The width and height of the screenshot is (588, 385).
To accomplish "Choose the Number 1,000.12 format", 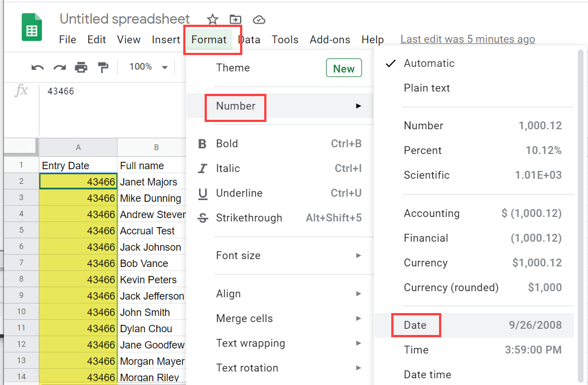I will (x=474, y=125).
